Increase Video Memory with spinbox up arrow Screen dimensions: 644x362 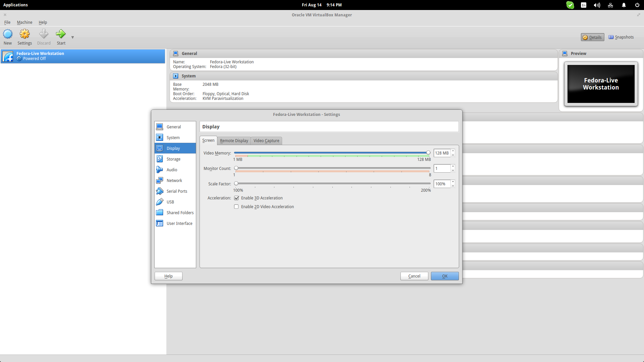(x=453, y=151)
